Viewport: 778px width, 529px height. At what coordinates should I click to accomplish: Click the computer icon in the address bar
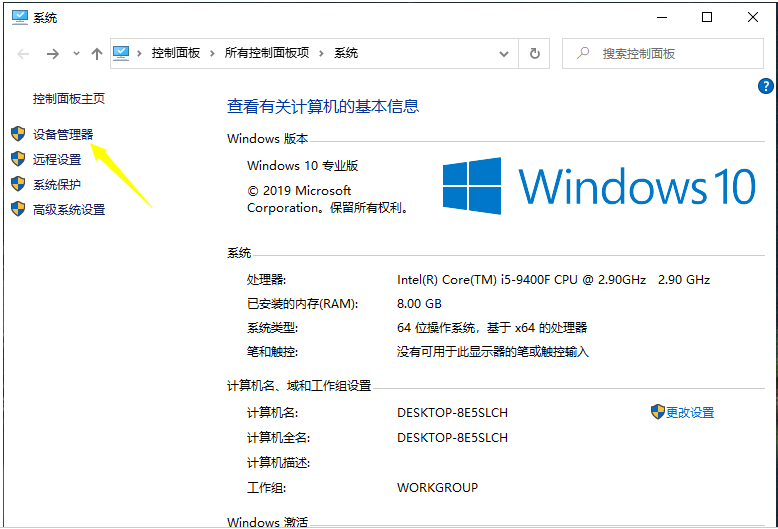[x=122, y=53]
